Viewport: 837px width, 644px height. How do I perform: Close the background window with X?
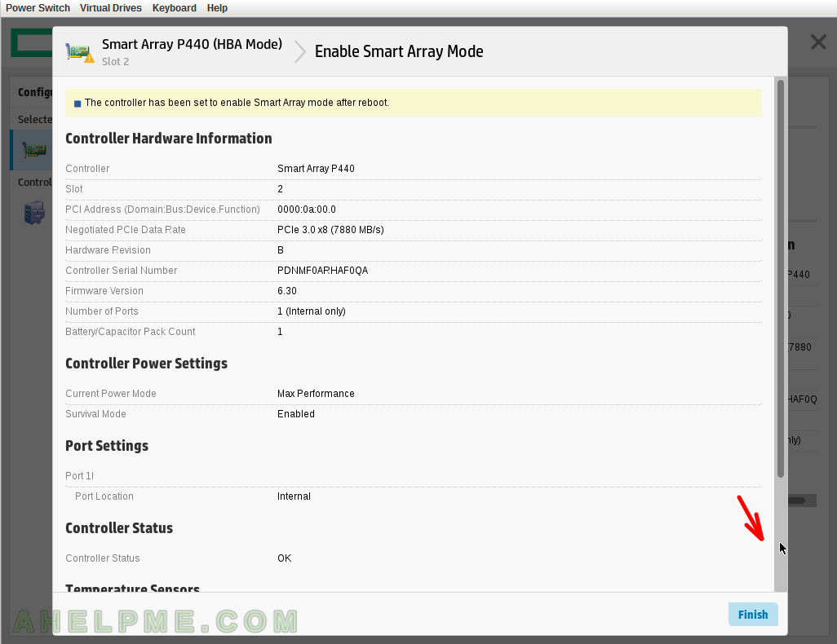click(x=817, y=42)
